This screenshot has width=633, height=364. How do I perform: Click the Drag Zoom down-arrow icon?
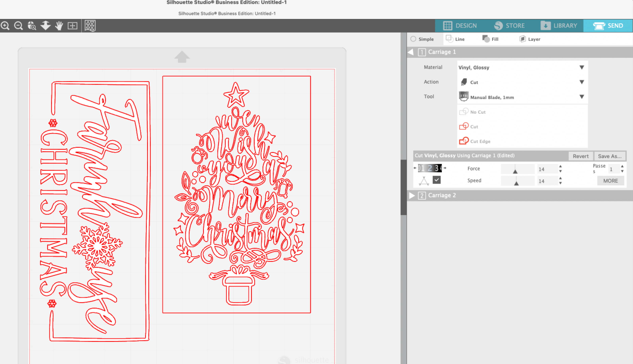point(46,26)
